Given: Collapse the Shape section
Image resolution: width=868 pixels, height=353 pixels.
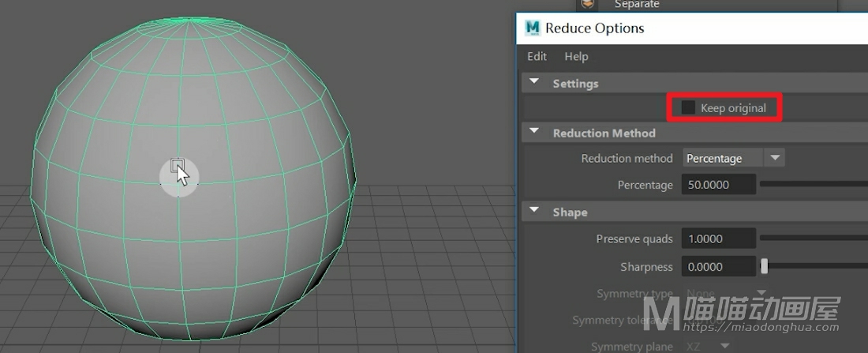Looking at the screenshot, I should pos(534,211).
